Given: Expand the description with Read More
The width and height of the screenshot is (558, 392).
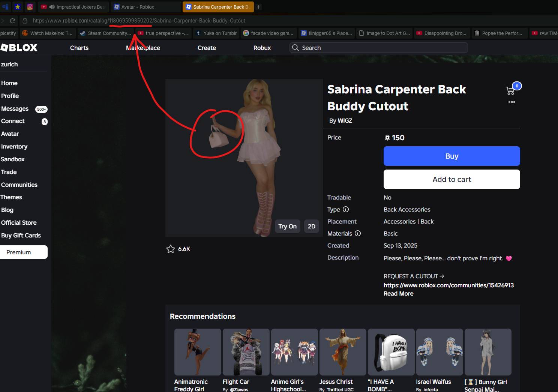Looking at the screenshot, I should pyautogui.click(x=399, y=294).
